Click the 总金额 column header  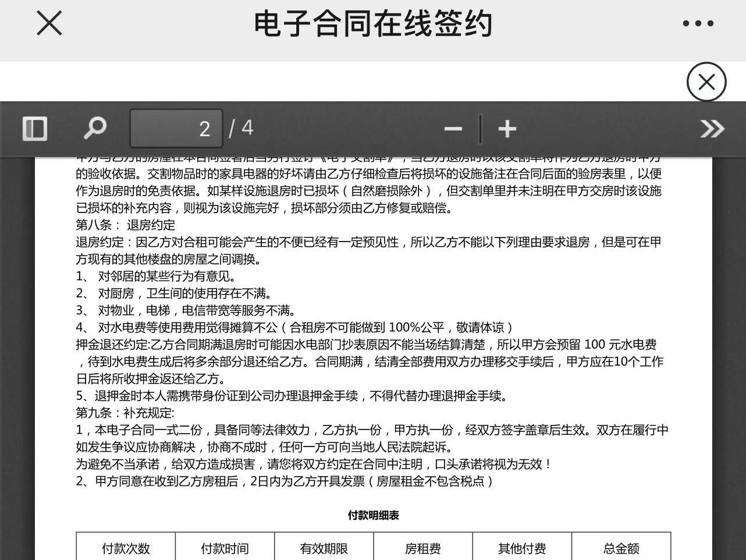click(621, 548)
